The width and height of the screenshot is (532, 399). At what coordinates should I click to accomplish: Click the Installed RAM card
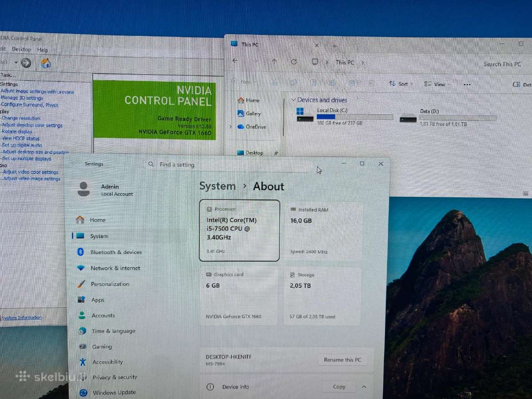[323, 231]
